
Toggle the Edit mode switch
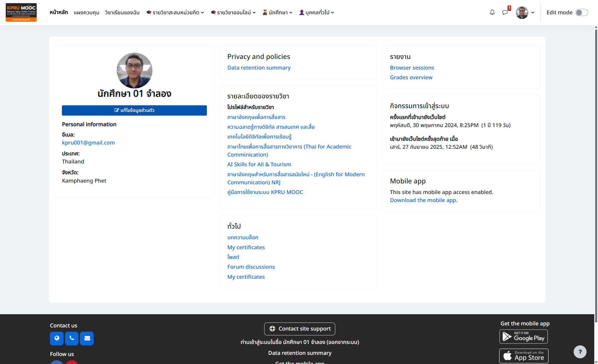[581, 12]
